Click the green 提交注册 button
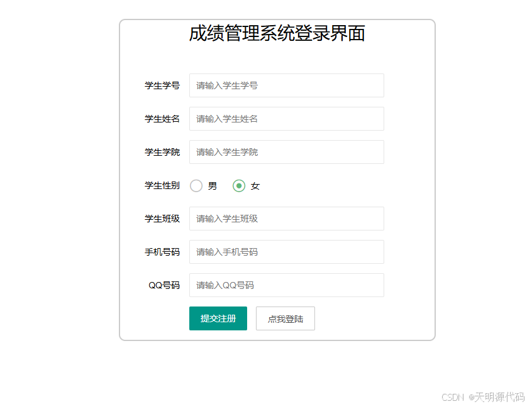This screenshot has width=532, height=407. point(218,318)
